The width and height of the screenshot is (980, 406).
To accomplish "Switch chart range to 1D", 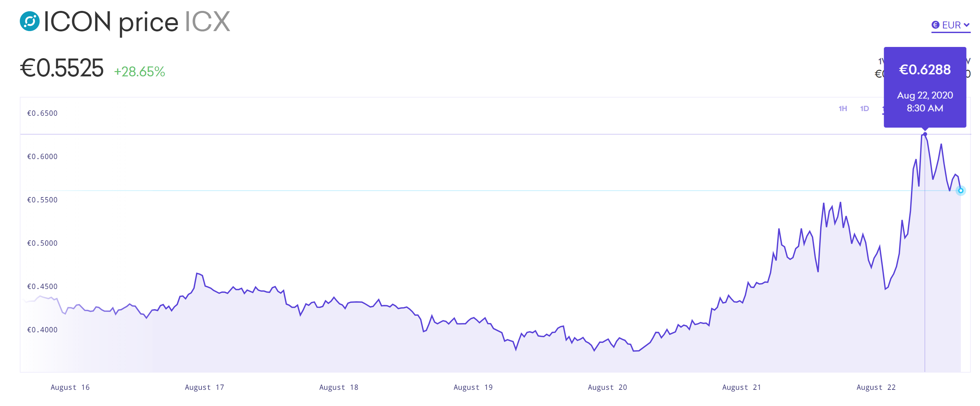I will click(864, 108).
